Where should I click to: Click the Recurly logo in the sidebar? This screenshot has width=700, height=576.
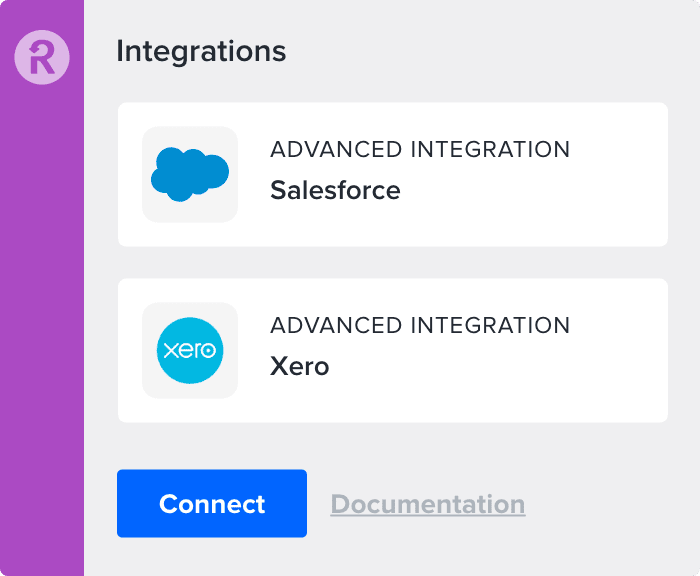point(42,57)
